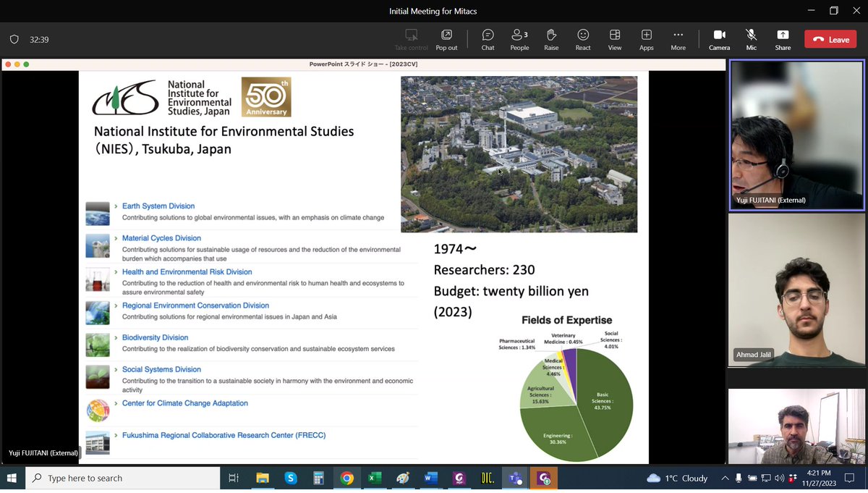Show hidden system tray icons

coord(726,478)
